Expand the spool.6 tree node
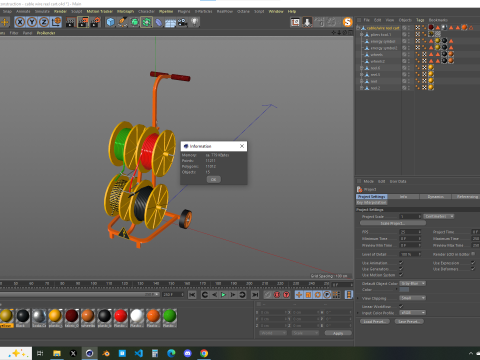This screenshot has height=360, width=480. coord(361,68)
